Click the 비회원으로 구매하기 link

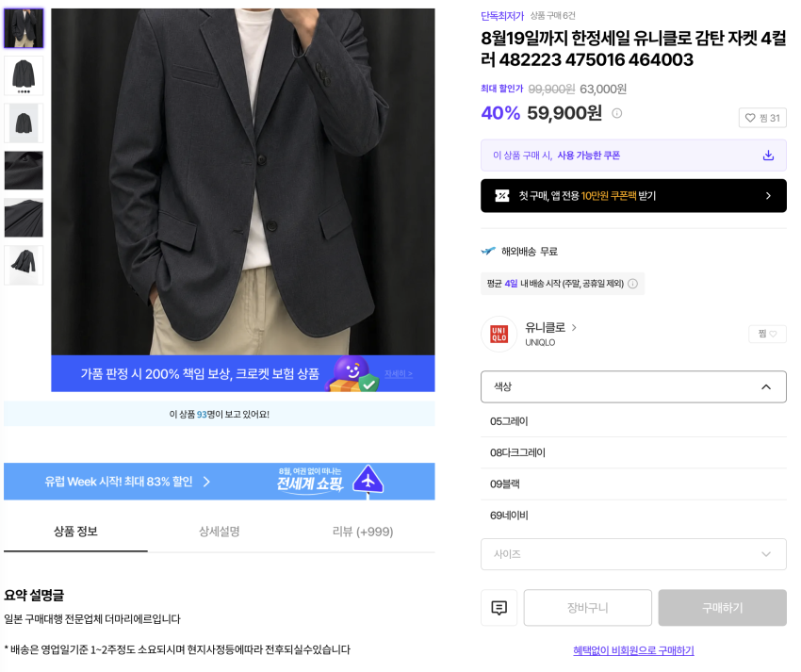(x=633, y=650)
